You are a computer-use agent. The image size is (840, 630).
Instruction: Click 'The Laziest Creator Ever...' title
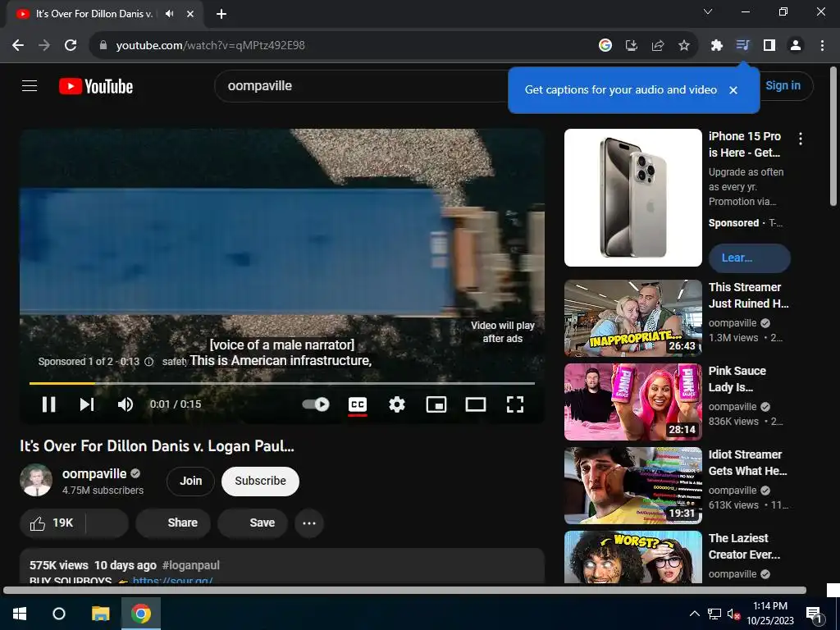click(744, 546)
